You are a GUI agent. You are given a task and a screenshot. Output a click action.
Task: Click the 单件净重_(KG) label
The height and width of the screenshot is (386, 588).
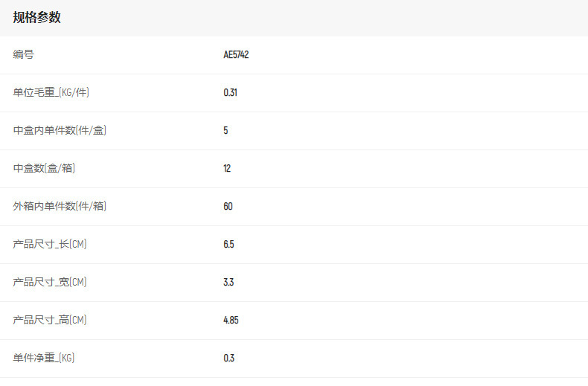click(44, 358)
